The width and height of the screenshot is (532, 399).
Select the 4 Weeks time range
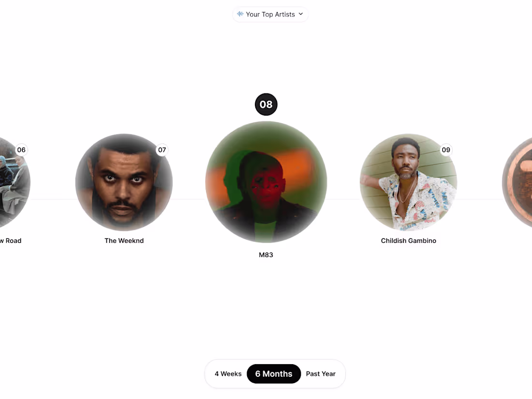click(x=228, y=373)
